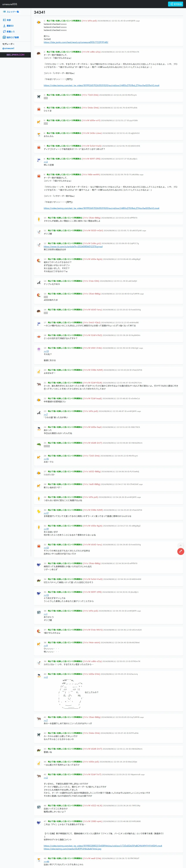Click the avatar icon beside post 42
The height and width of the screenshot is (868, 186).
pyautogui.click(x=39, y=735)
